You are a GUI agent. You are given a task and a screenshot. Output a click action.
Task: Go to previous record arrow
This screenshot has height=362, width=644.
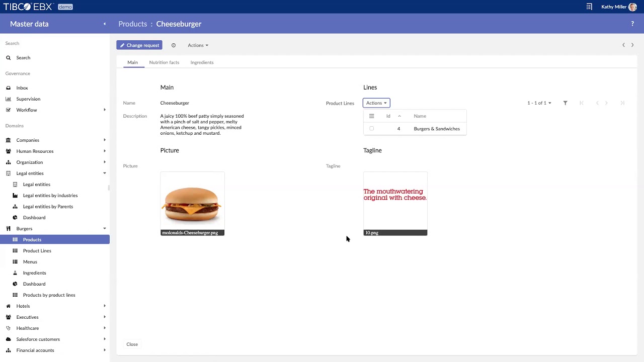(623, 45)
